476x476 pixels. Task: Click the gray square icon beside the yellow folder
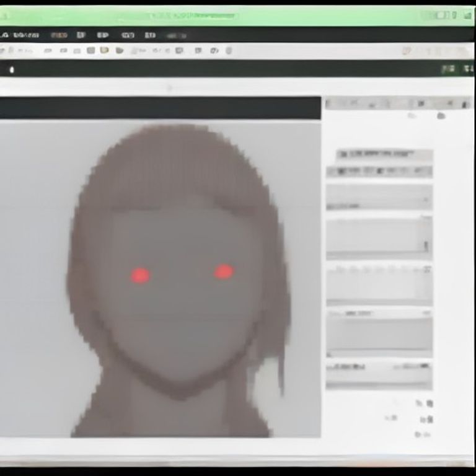click(x=90, y=50)
